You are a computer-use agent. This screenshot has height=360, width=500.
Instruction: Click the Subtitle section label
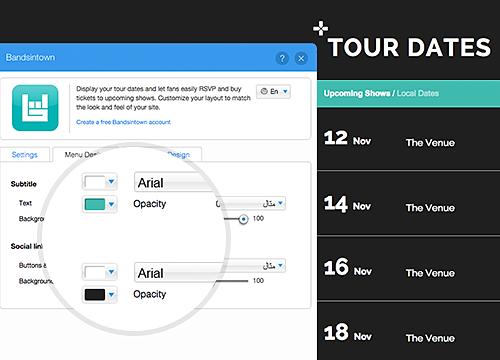tap(23, 184)
